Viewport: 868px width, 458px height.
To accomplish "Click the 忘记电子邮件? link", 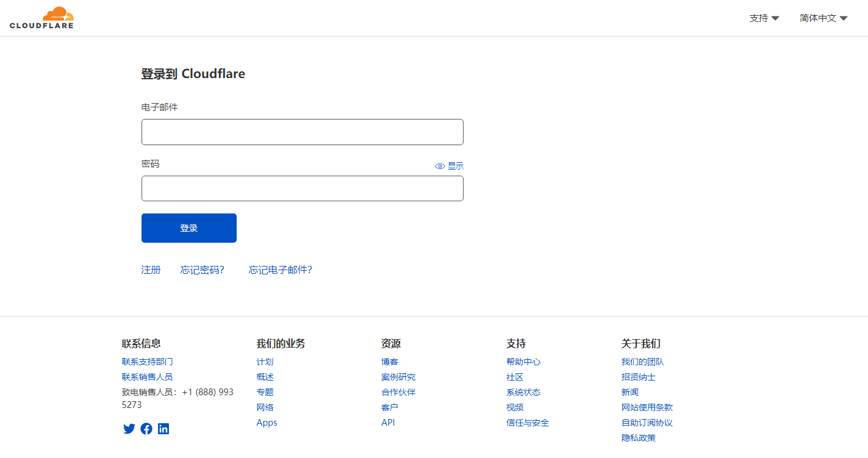I will pyautogui.click(x=281, y=270).
